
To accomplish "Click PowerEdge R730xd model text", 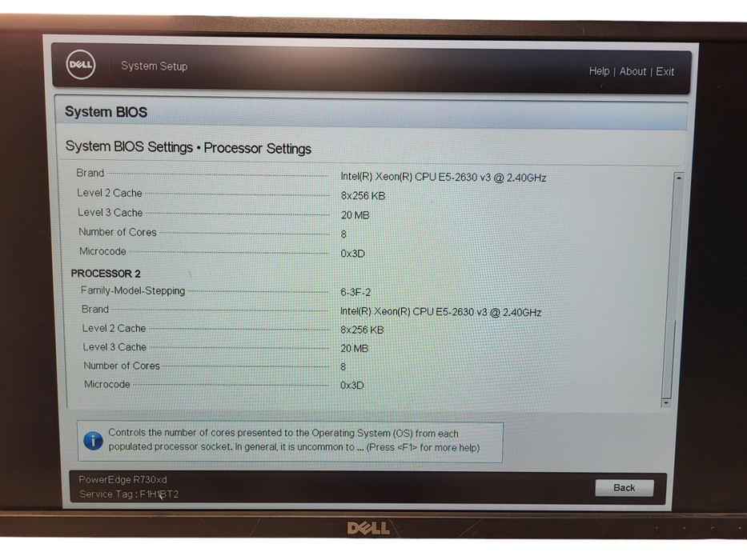I will [x=123, y=479].
